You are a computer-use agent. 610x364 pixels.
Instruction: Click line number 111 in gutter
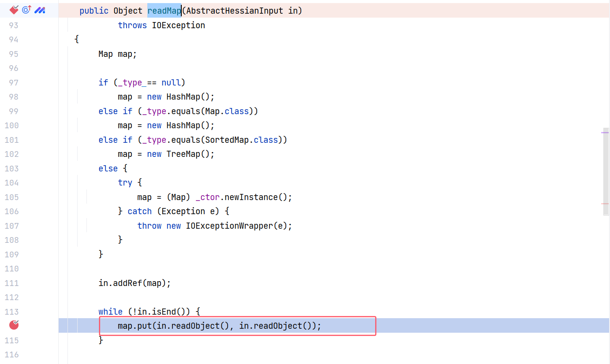[11, 283]
